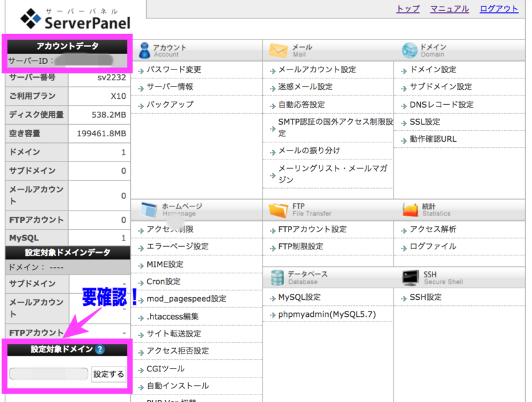This screenshot has height=402, width=532.
Task: Open mod_pagespeed設定
Action: (186, 298)
